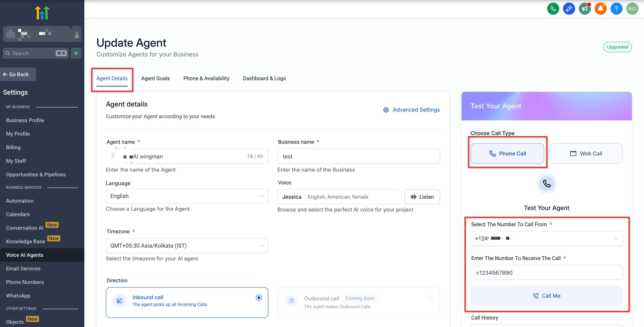Open the megaphone announcements icon
The image size is (644, 327).
[x=584, y=9]
